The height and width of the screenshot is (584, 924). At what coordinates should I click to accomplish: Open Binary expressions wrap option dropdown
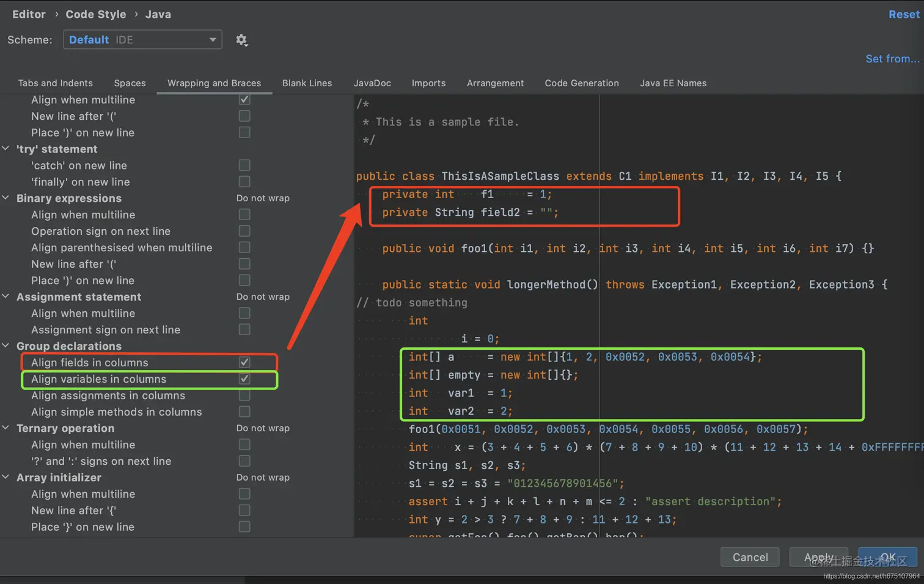tap(263, 198)
